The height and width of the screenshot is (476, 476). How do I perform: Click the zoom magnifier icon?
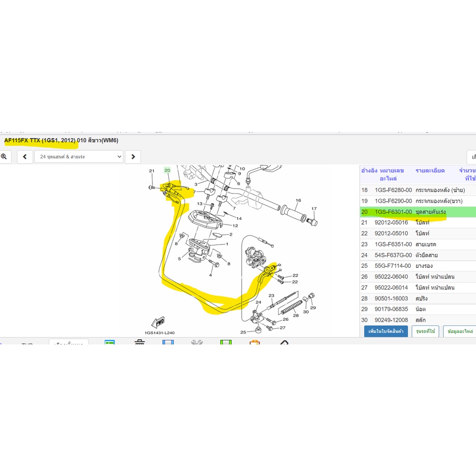point(4,157)
